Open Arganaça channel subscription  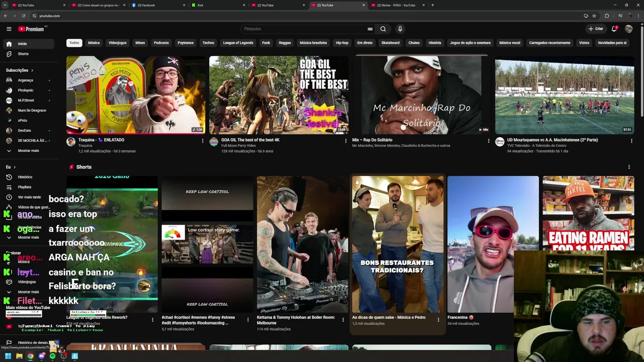[x=29, y=80]
